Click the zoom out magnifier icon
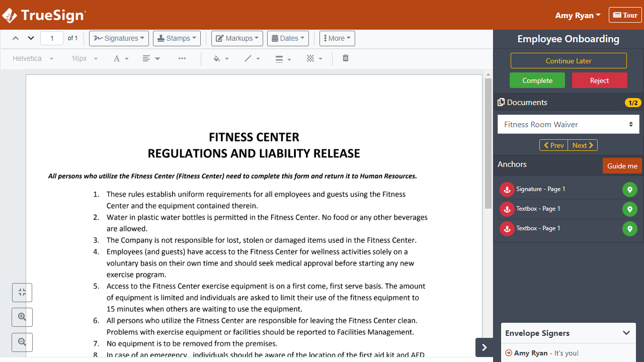The width and height of the screenshot is (644, 362). (x=22, y=342)
